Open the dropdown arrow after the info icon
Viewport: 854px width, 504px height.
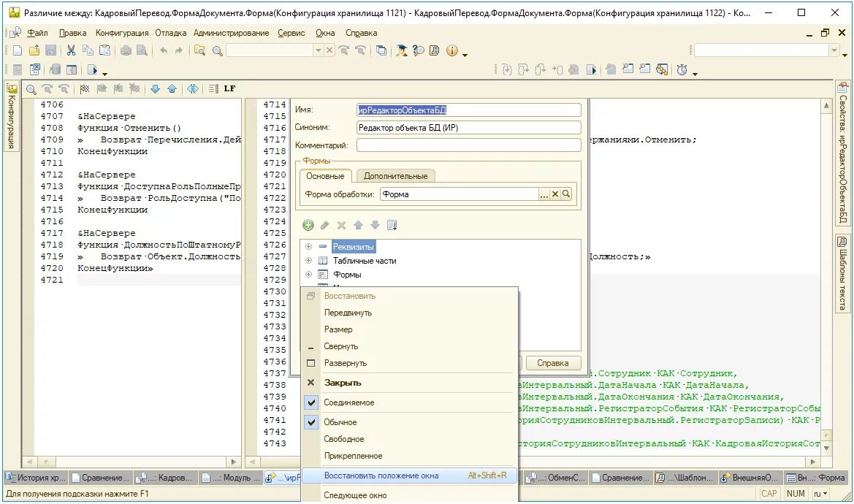coord(465,55)
